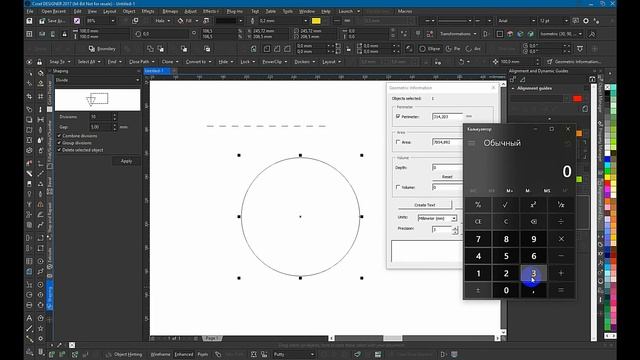Switch to the Untitled-1 document tab
Viewport: 640px width, 360px height.
[x=157, y=71]
